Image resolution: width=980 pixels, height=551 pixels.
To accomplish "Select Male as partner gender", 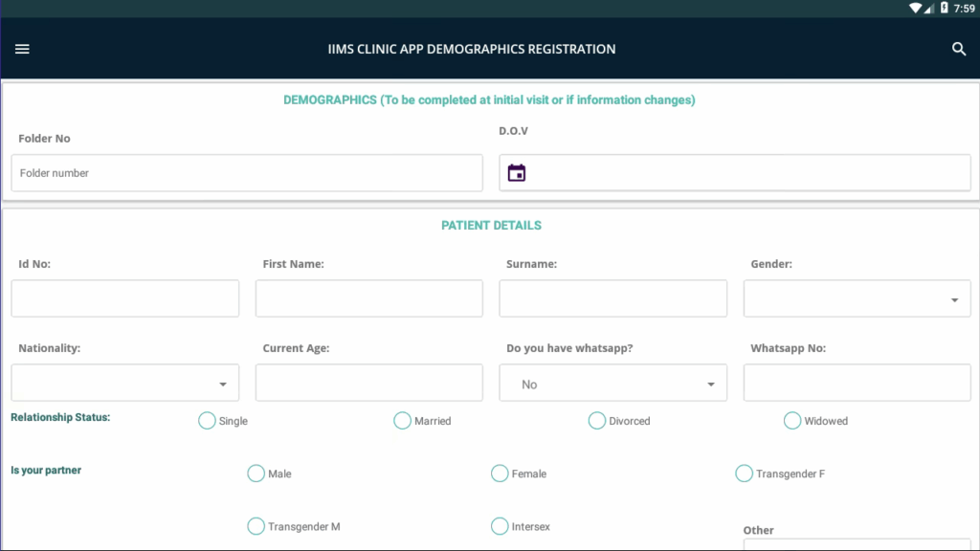I will tap(256, 474).
